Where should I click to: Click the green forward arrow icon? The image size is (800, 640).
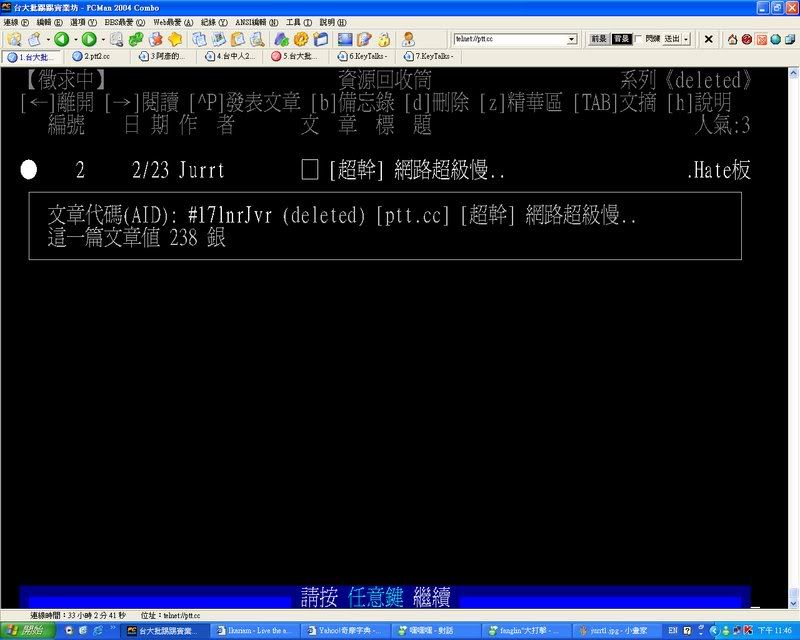point(89,39)
